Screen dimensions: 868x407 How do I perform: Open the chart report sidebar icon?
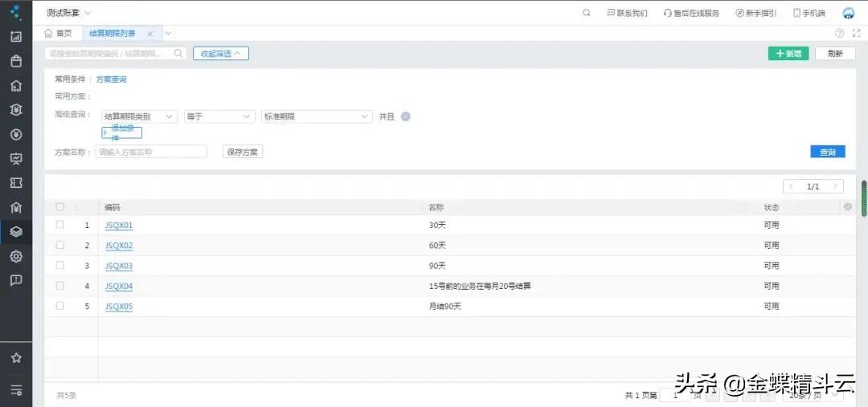click(x=16, y=37)
